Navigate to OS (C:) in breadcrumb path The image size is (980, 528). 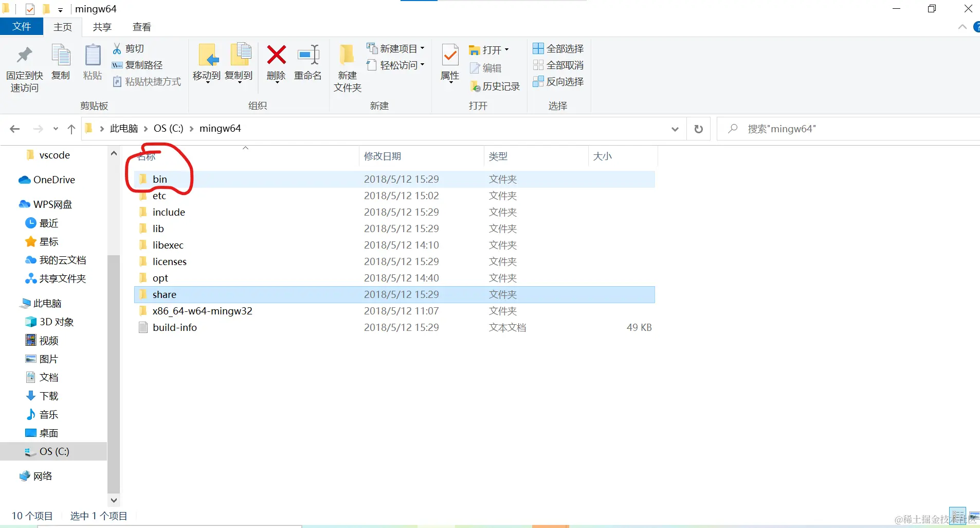pos(168,128)
